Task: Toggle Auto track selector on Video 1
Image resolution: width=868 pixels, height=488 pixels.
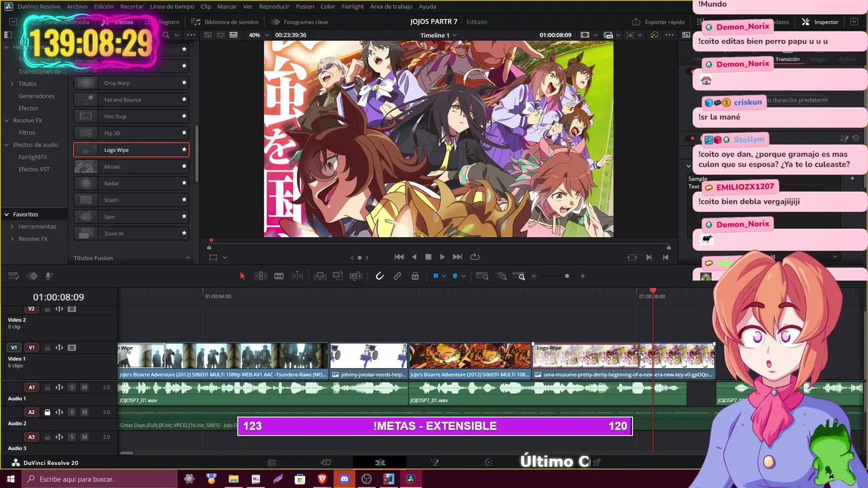Action: [x=59, y=348]
